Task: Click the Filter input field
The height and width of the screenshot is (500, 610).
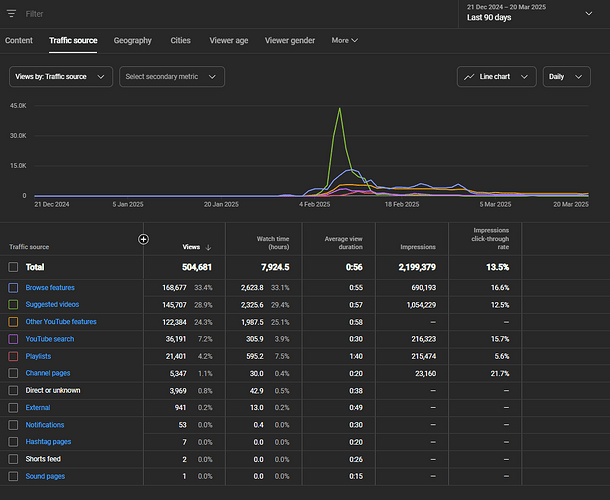Action: [x=200, y=14]
